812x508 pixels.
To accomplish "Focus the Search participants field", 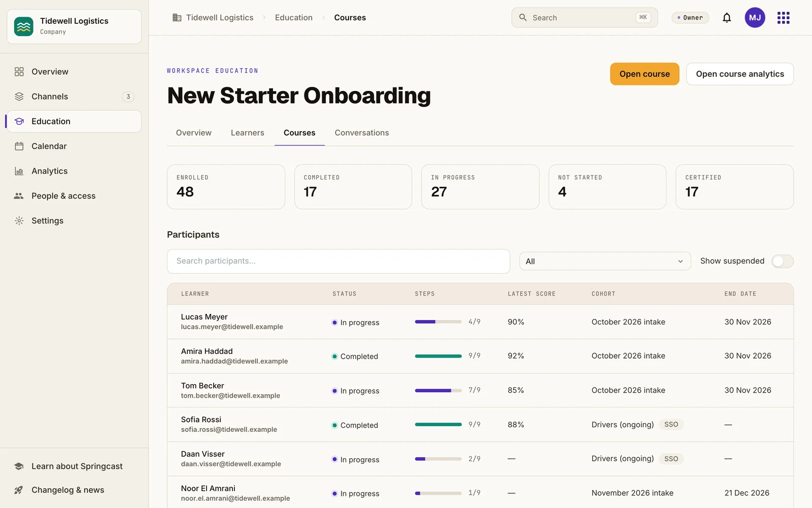I will pyautogui.click(x=339, y=261).
